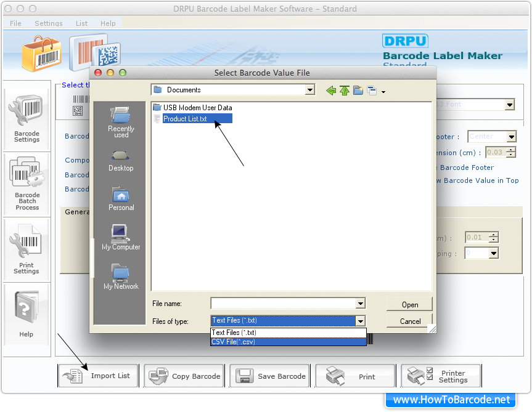Image resolution: width=532 pixels, height=412 pixels.
Task: Create a new folder in dialog
Action: pyautogui.click(x=358, y=91)
